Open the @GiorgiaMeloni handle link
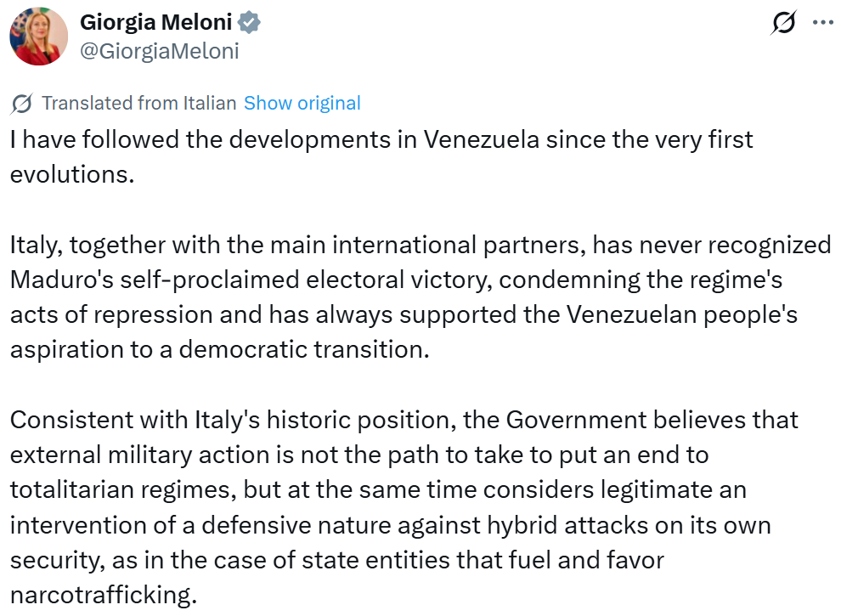 pos(159,51)
